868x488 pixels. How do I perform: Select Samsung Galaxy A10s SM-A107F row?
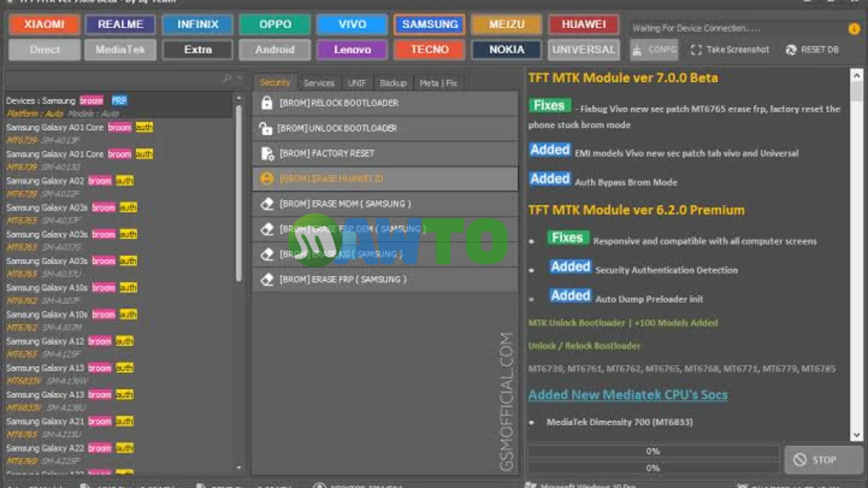click(119, 294)
